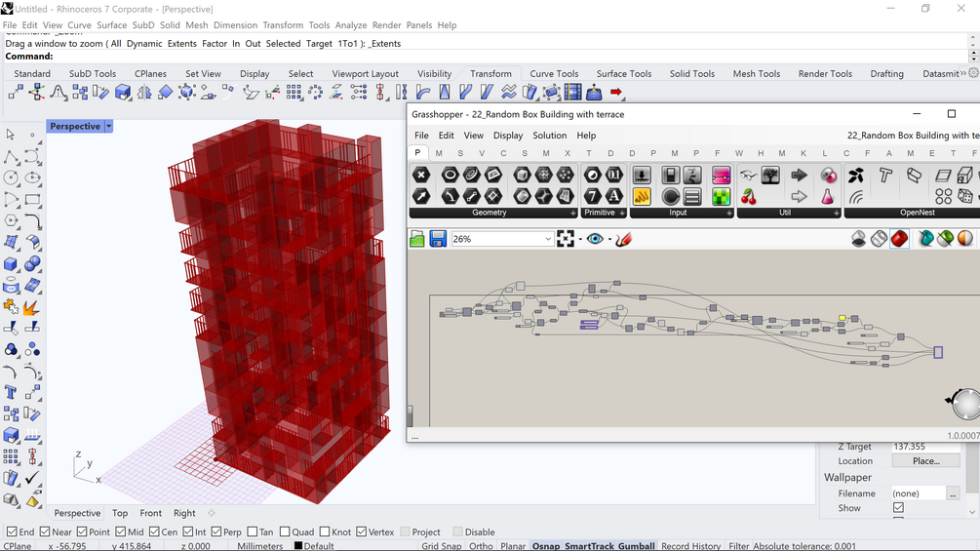Switch to the Top viewport tab
This screenshot has width=980, height=551.
120,513
